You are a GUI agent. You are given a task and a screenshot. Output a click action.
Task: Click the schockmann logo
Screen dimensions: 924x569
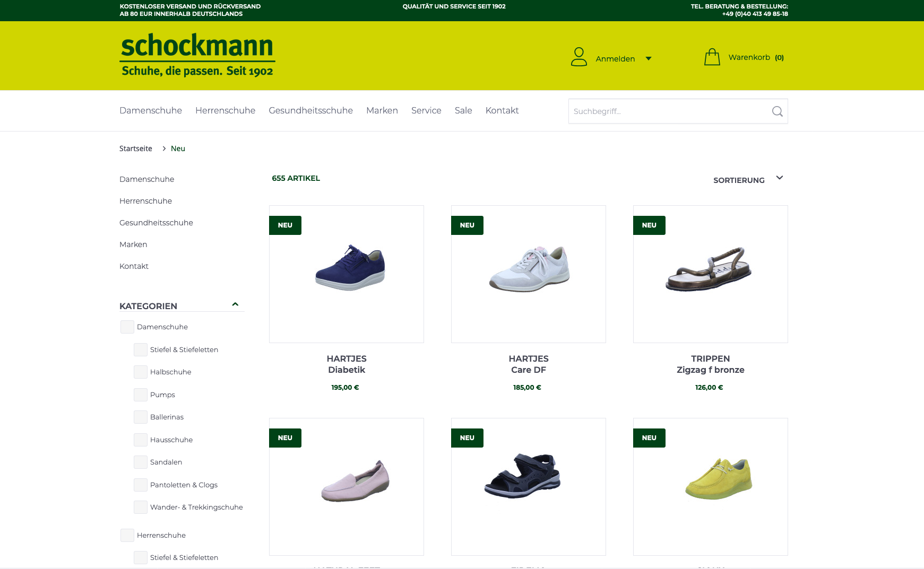(x=197, y=55)
